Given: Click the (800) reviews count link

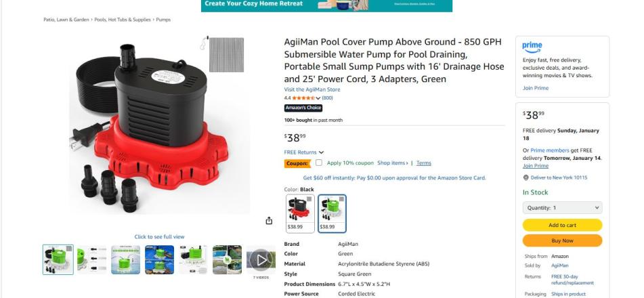Looking at the screenshot, I should tap(327, 98).
